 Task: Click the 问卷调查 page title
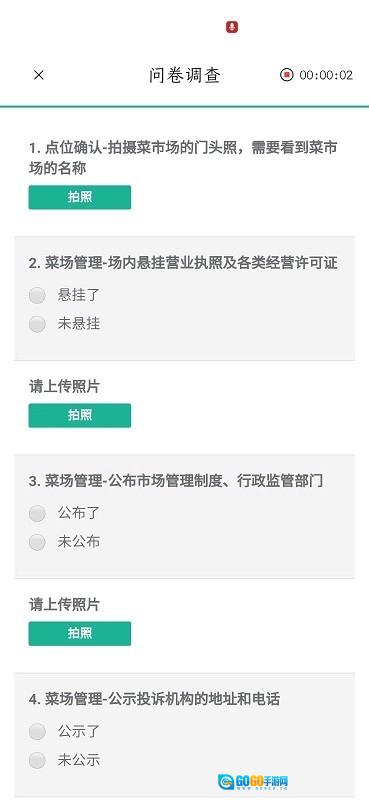(x=185, y=75)
